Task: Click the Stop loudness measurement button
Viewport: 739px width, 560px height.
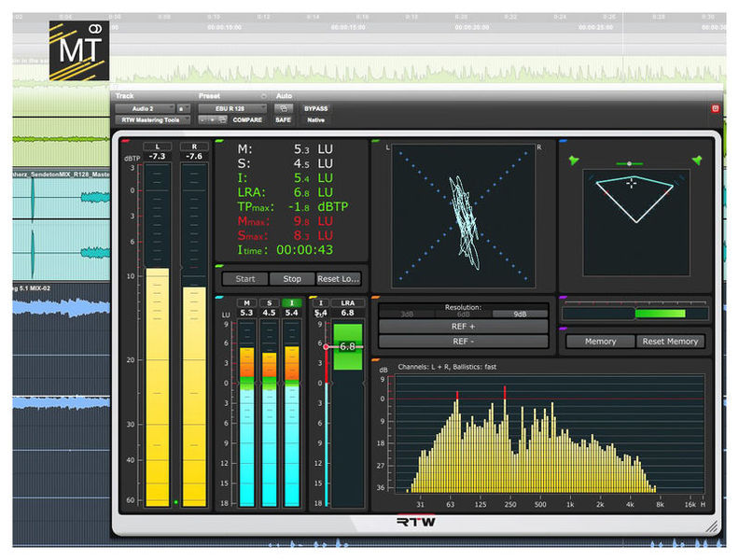Action: point(292,279)
